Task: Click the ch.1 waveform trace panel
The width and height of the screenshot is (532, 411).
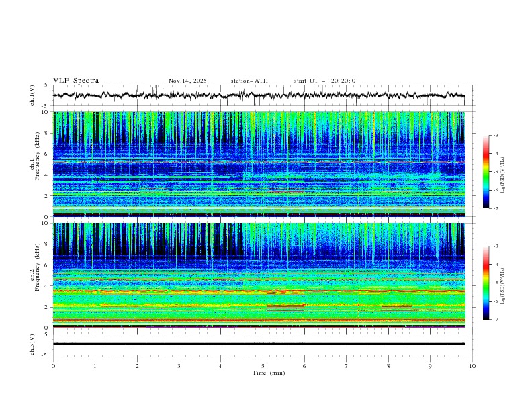Action: 264,95
